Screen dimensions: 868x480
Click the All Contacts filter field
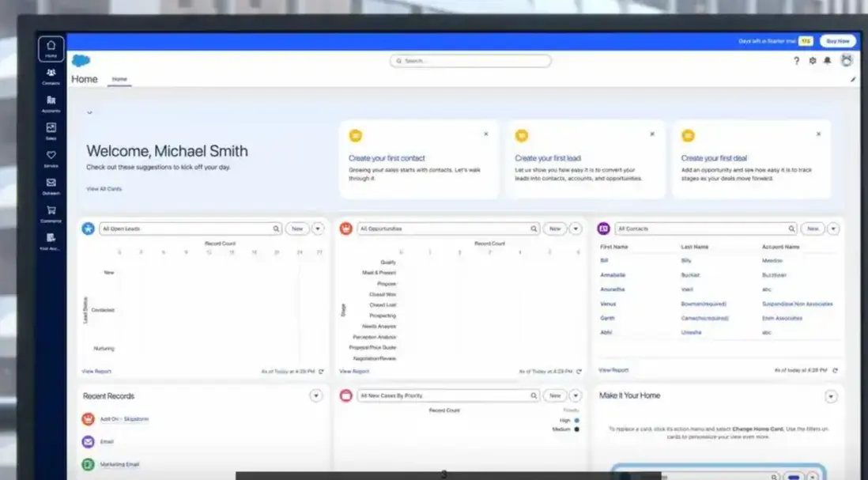(x=707, y=229)
